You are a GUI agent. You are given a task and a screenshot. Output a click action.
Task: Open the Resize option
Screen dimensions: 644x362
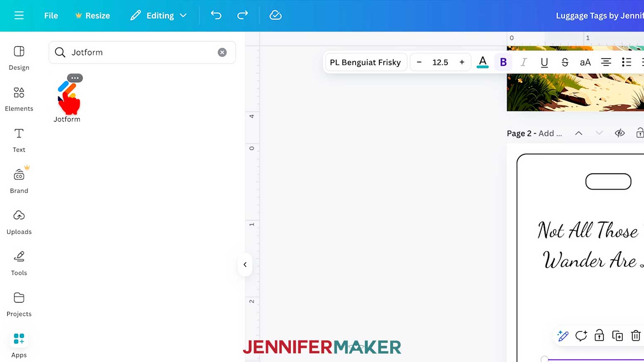pos(93,16)
